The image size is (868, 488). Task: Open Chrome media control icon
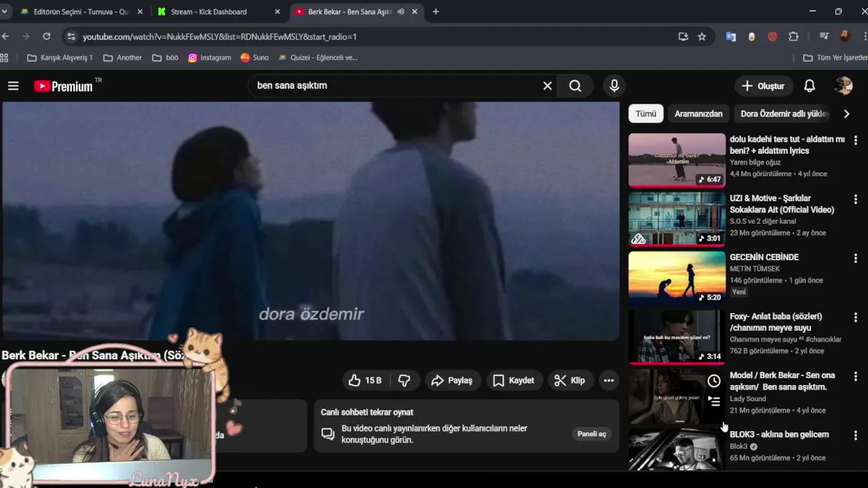[x=824, y=37]
